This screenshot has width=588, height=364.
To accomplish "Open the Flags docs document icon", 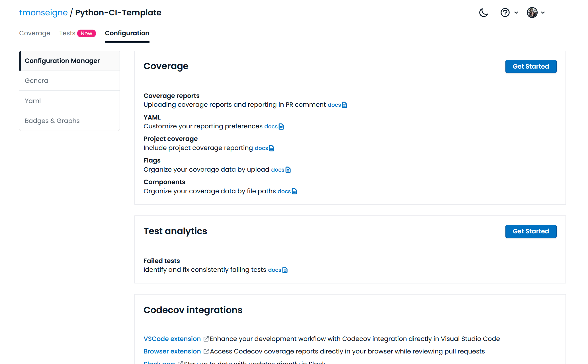I will tap(288, 170).
